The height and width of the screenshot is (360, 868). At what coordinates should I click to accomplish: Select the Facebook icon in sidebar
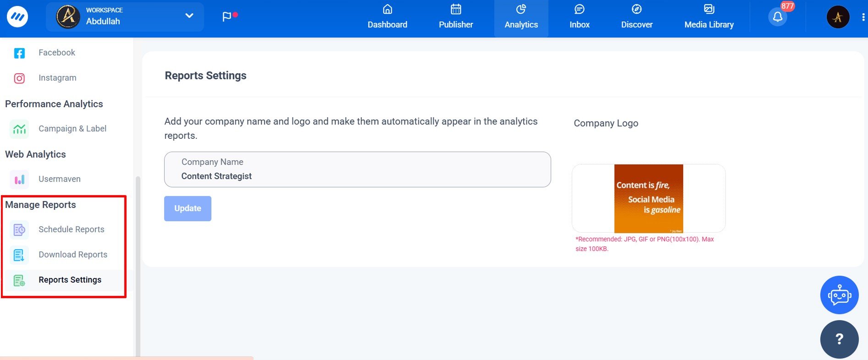19,53
